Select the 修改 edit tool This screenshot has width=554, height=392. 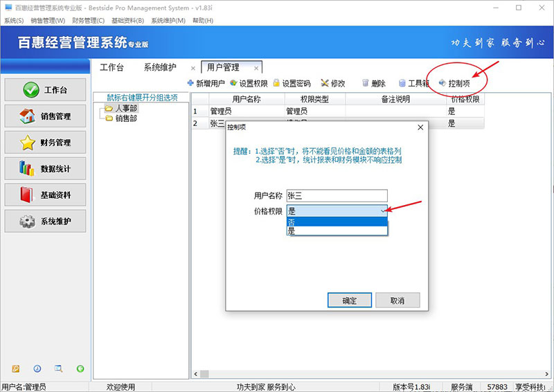333,83
